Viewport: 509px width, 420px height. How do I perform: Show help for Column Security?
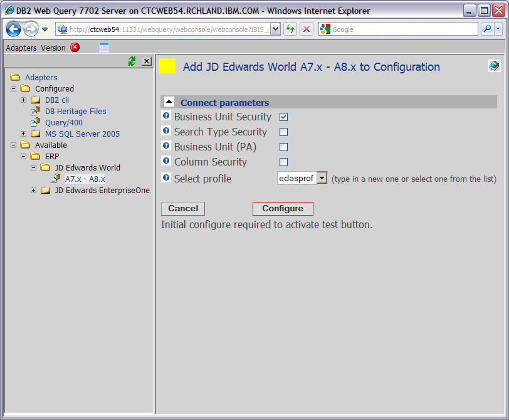tap(166, 160)
